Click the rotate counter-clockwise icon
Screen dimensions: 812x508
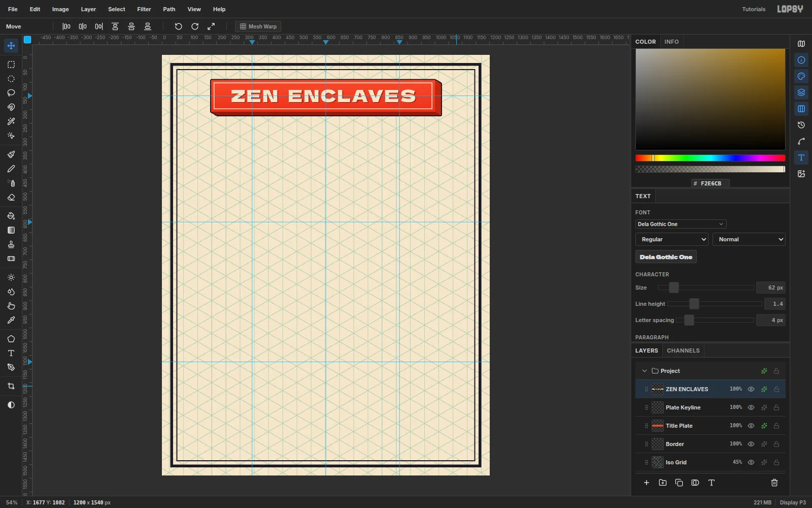(x=179, y=26)
